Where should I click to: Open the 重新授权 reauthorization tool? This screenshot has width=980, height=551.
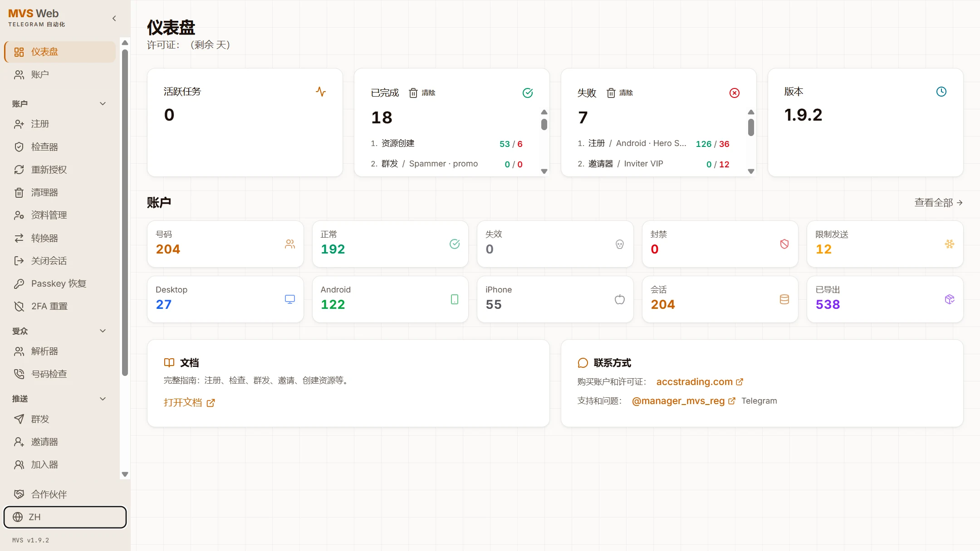[x=49, y=170]
